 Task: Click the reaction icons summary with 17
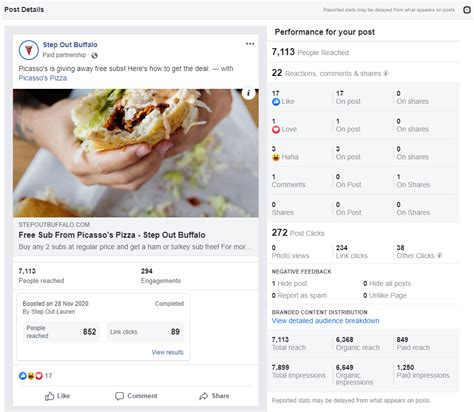pos(35,376)
